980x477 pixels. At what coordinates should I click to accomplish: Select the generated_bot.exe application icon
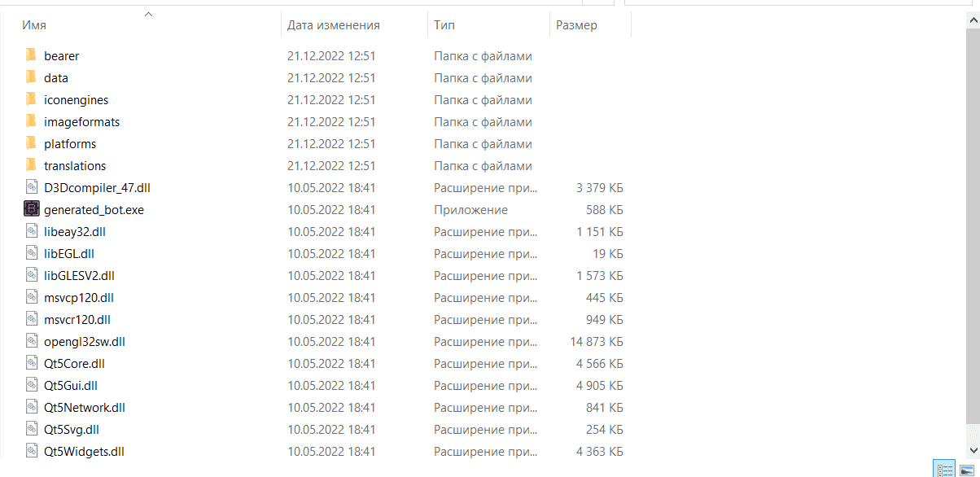click(31, 209)
